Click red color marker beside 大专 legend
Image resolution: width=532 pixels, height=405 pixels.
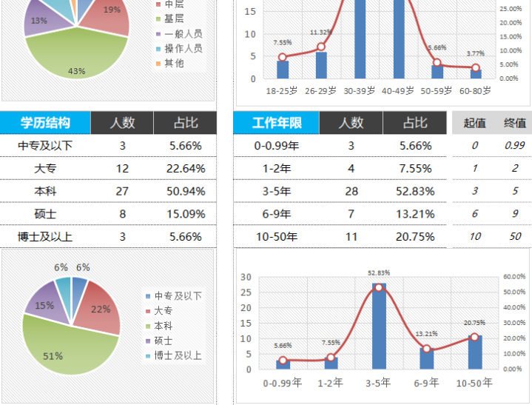(148, 311)
